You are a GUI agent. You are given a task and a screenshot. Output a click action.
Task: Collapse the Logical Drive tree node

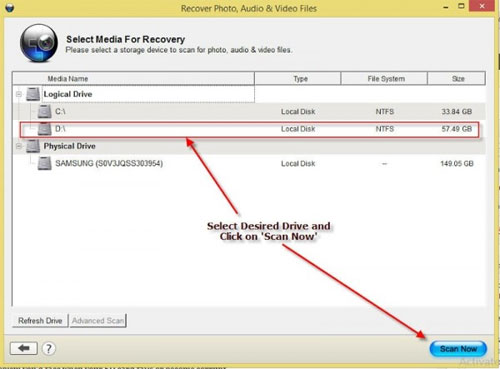click(x=19, y=94)
